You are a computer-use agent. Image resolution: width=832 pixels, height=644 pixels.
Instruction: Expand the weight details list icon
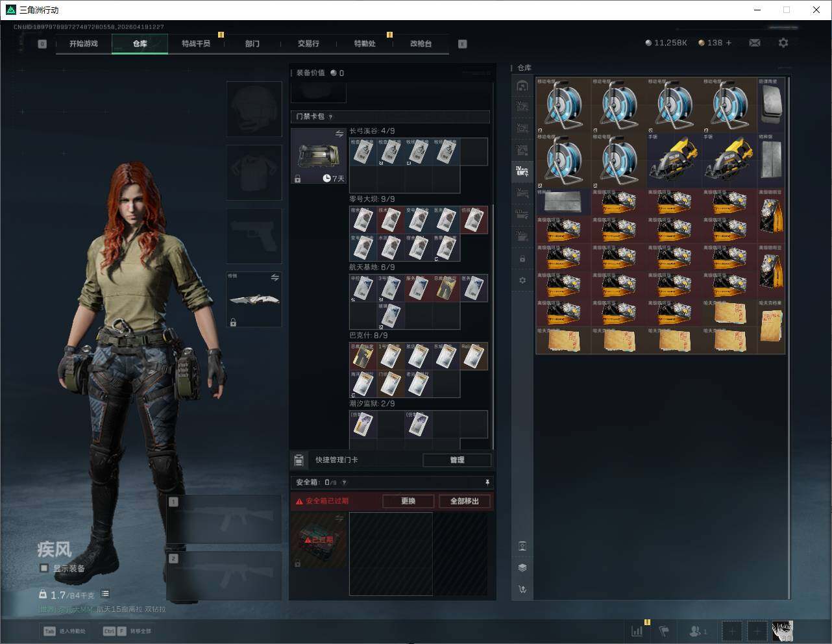click(x=105, y=594)
